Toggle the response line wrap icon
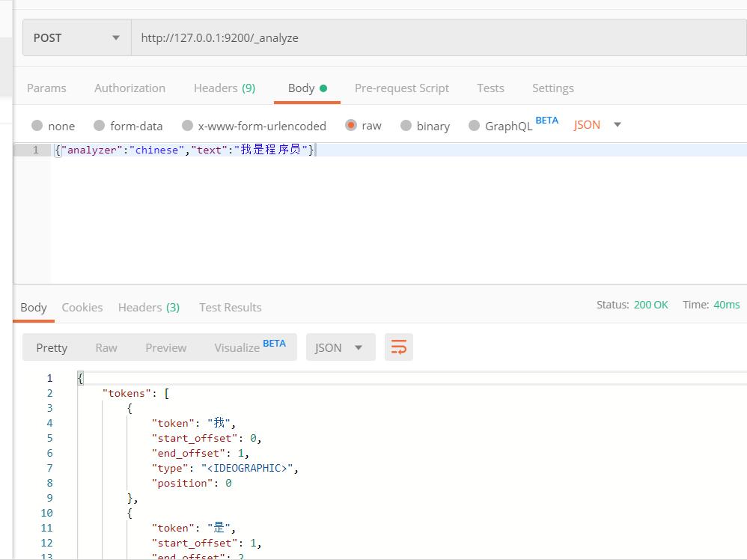Screen dimensions: 747x560 pyautogui.click(x=399, y=347)
